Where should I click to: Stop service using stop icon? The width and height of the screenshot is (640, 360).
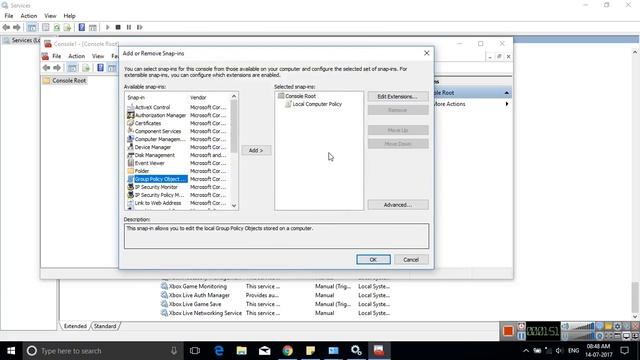(118, 27)
